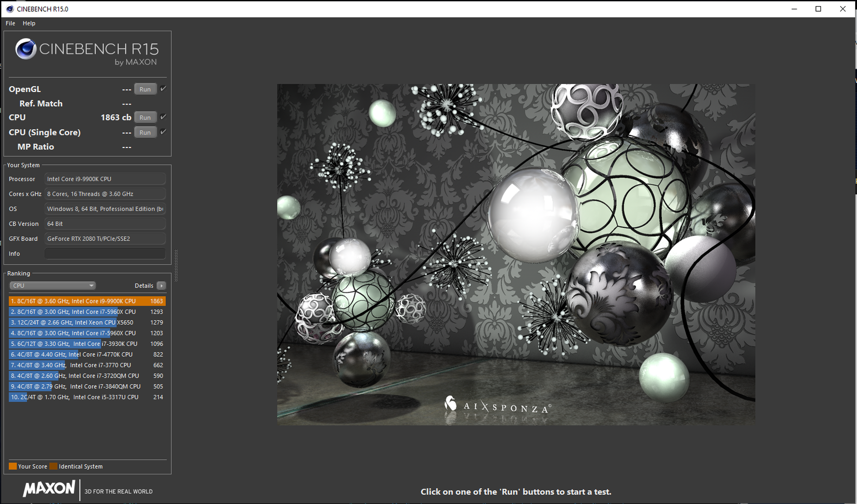857x504 pixels.
Task: Click the rendered spheres preview image
Action: point(516,254)
